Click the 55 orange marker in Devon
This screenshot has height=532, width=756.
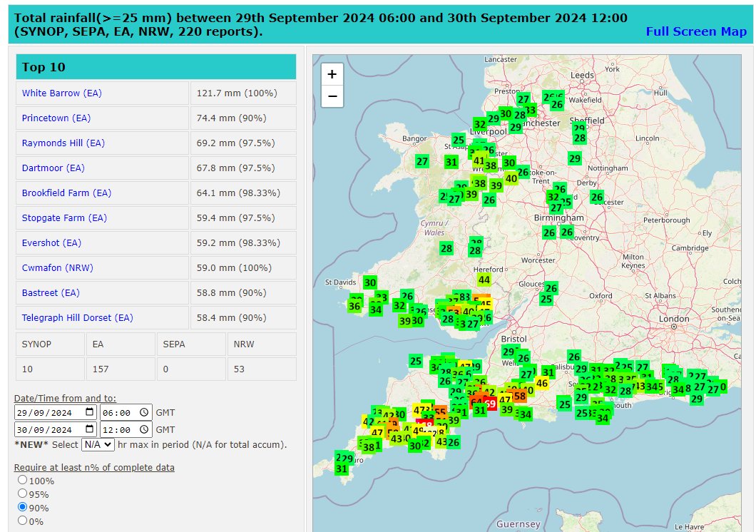coord(440,413)
